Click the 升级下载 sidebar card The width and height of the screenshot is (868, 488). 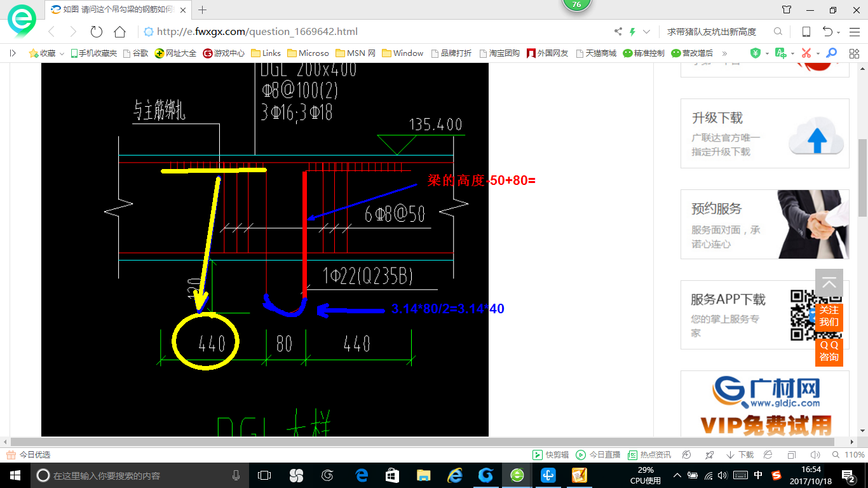click(765, 133)
